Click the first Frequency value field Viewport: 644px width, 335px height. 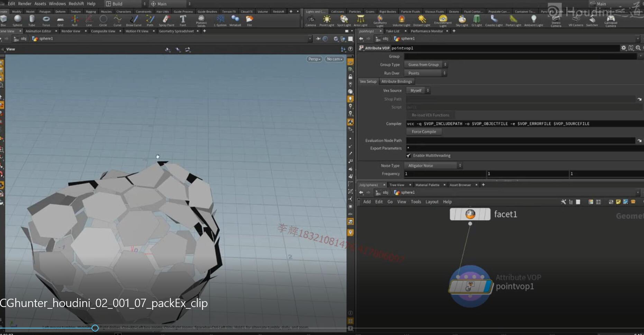445,174
